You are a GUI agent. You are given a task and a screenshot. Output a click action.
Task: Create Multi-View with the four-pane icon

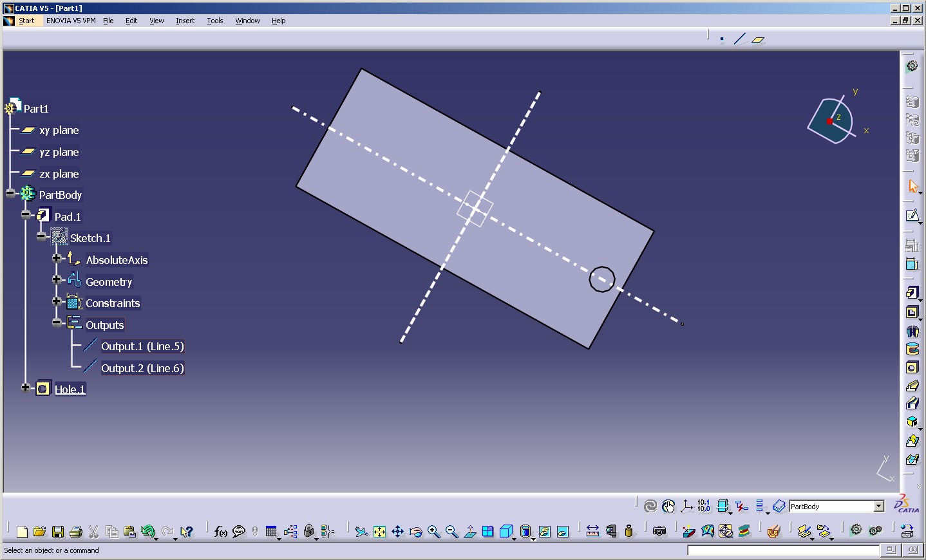point(488,532)
